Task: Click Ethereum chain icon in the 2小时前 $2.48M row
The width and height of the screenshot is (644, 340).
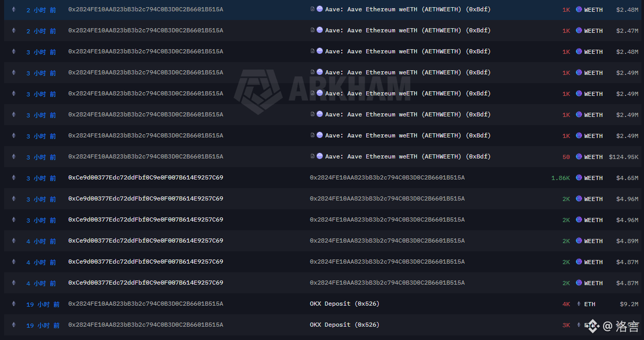Action: point(14,10)
